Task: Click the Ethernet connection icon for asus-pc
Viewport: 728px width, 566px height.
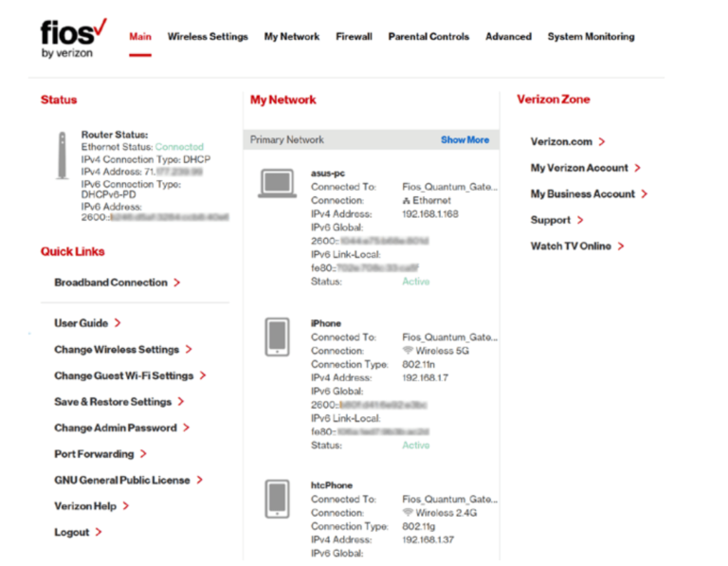Action: pyautogui.click(x=407, y=201)
